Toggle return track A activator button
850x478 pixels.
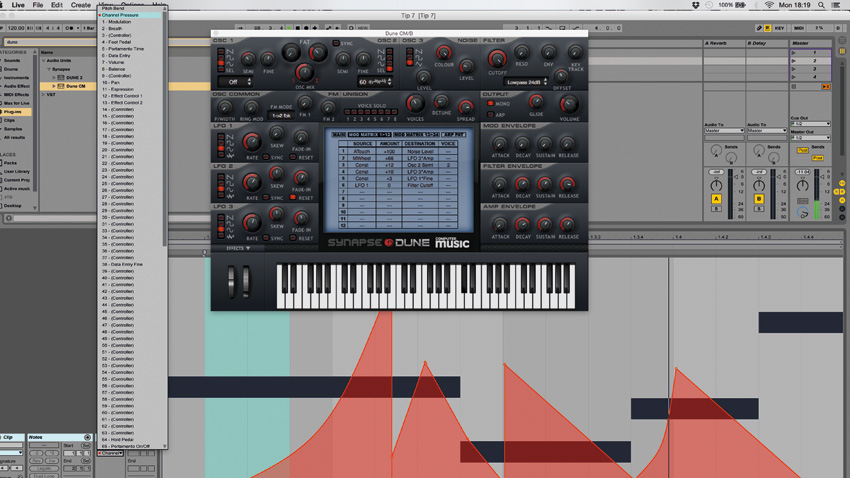tap(716, 199)
